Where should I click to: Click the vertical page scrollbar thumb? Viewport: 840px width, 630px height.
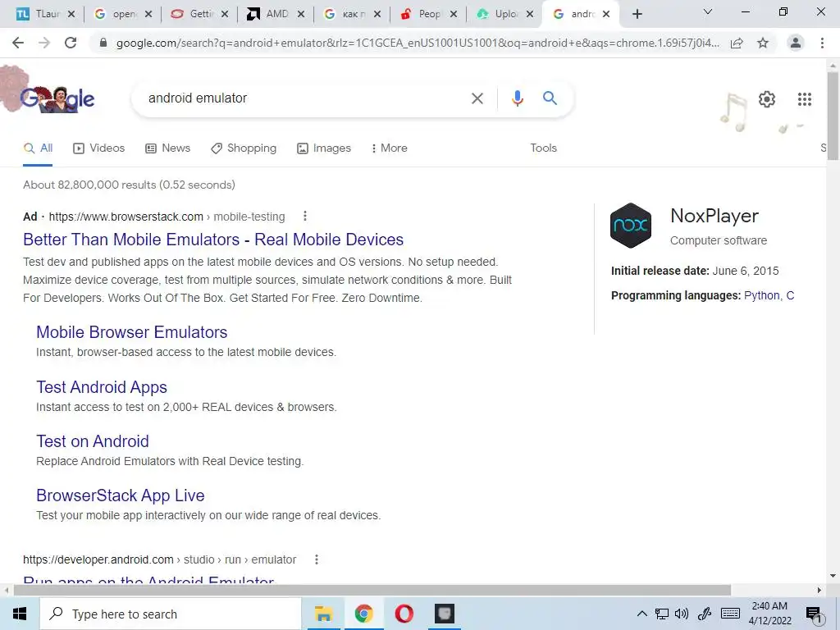point(833,115)
